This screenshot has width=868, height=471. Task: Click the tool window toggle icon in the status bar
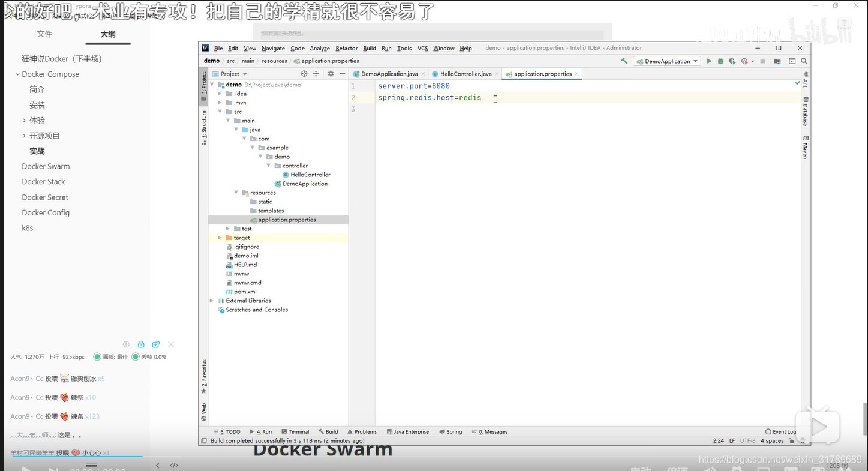pos(203,440)
